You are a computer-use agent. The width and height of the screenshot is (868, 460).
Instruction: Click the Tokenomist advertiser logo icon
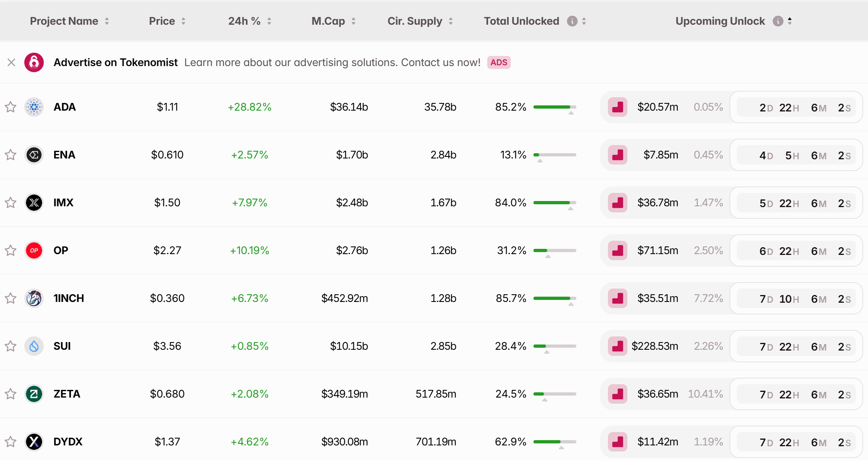[34, 62]
